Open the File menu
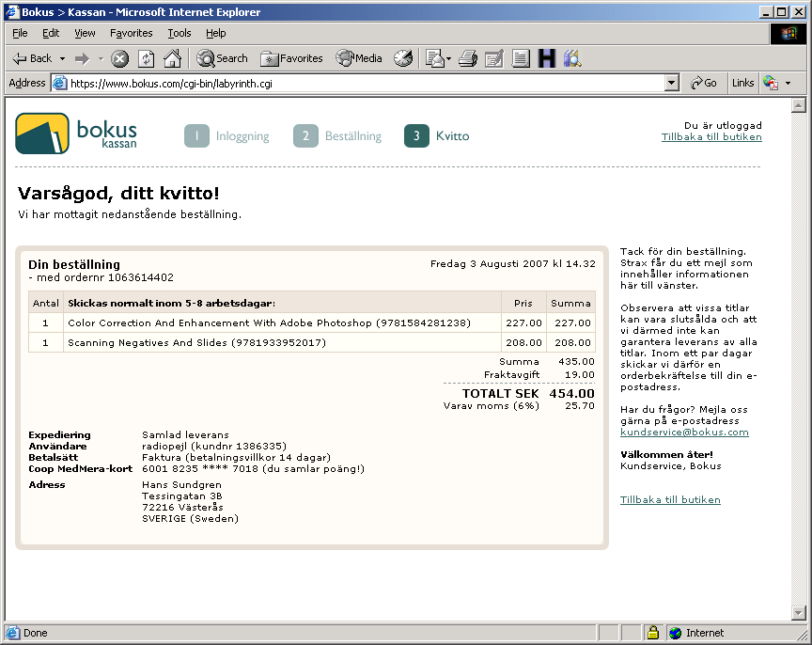This screenshot has height=645, width=812. (20, 33)
